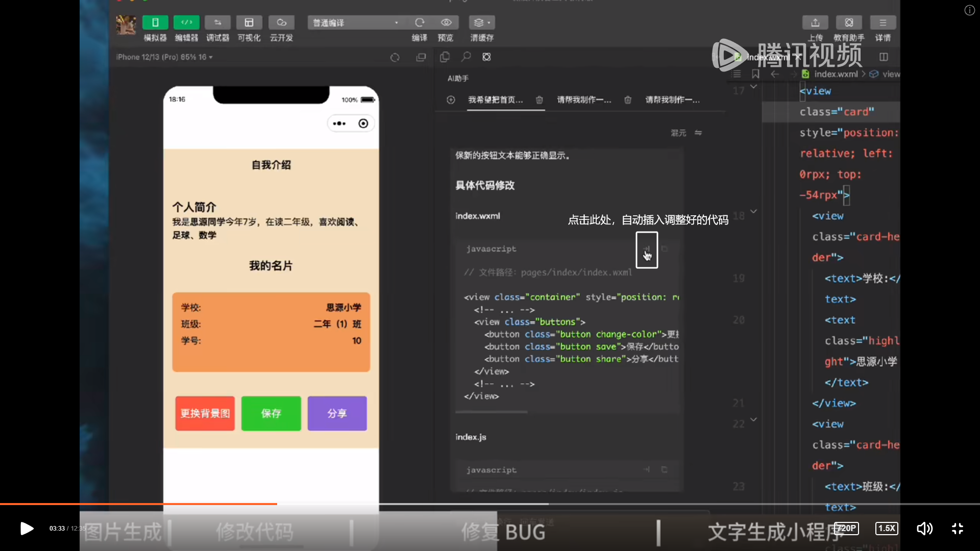Image resolution: width=980 pixels, height=551 pixels.
Task: Exit fullscreen mode
Action: point(958,529)
